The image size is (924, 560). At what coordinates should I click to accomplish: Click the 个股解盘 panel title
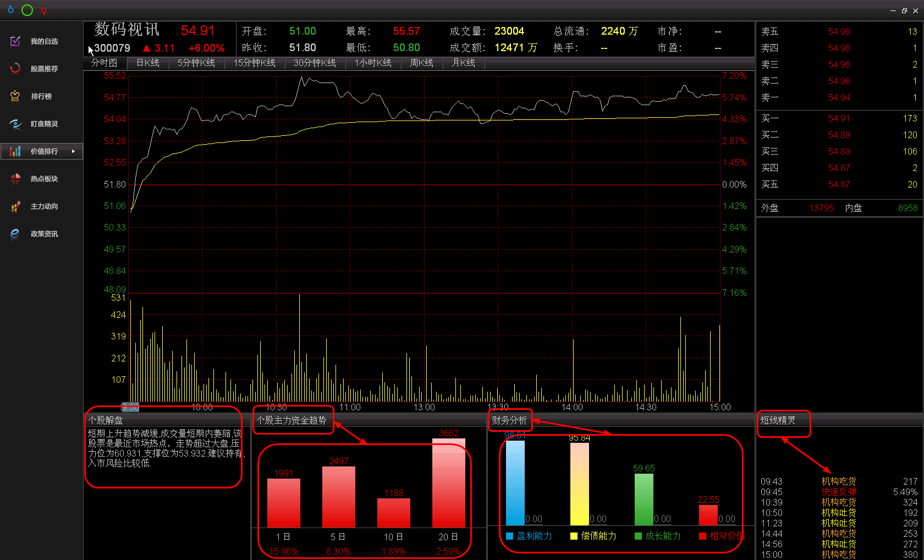click(x=106, y=420)
